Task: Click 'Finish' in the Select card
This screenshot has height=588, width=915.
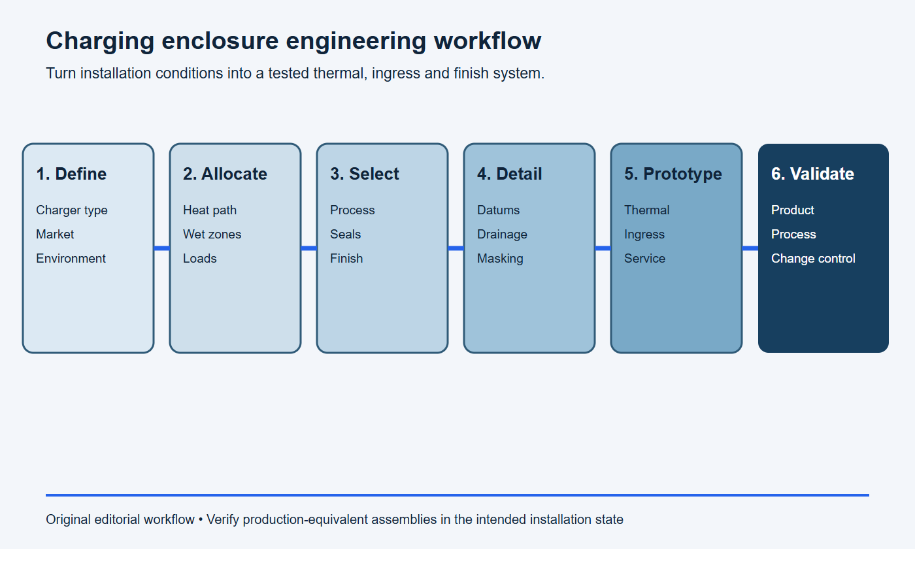Action: point(346,258)
